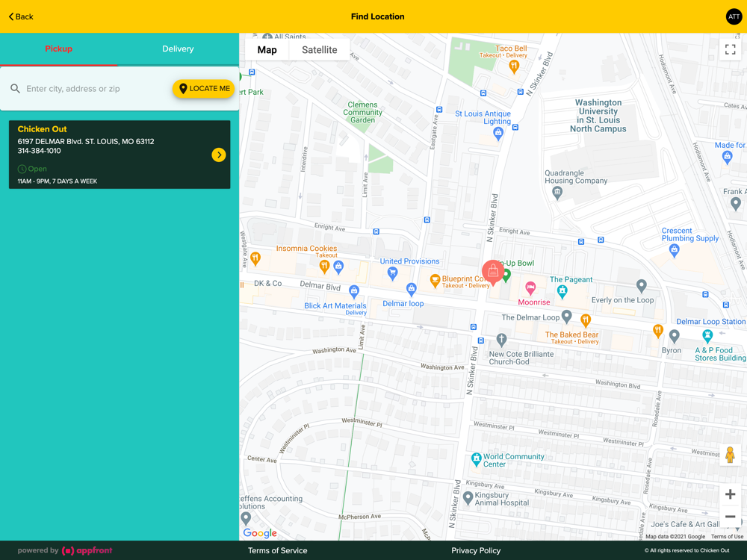Toggle fullscreen map view
Image resolution: width=747 pixels, height=560 pixels.
click(x=730, y=49)
